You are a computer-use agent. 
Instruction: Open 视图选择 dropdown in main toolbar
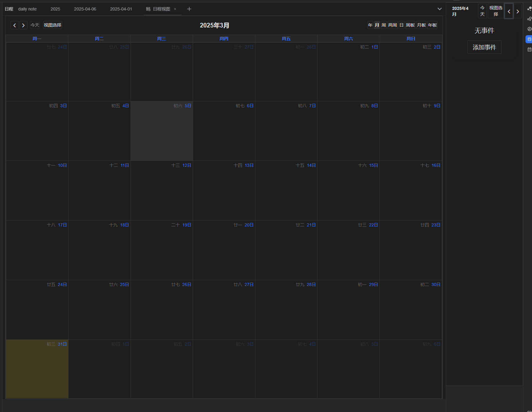click(52, 25)
